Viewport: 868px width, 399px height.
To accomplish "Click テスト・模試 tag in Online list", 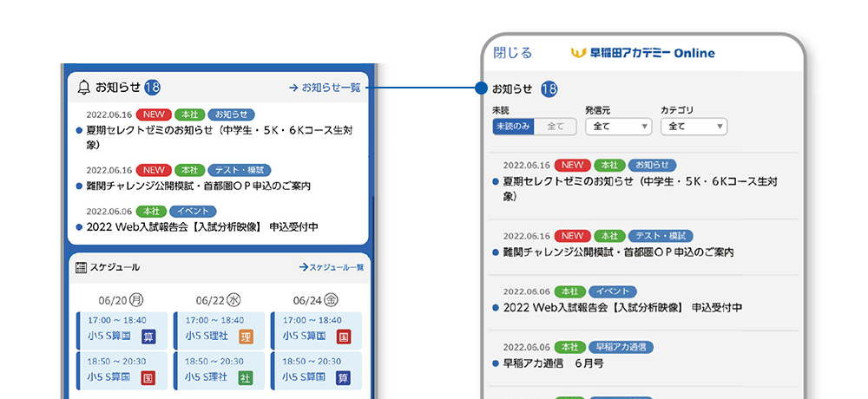I will [661, 236].
